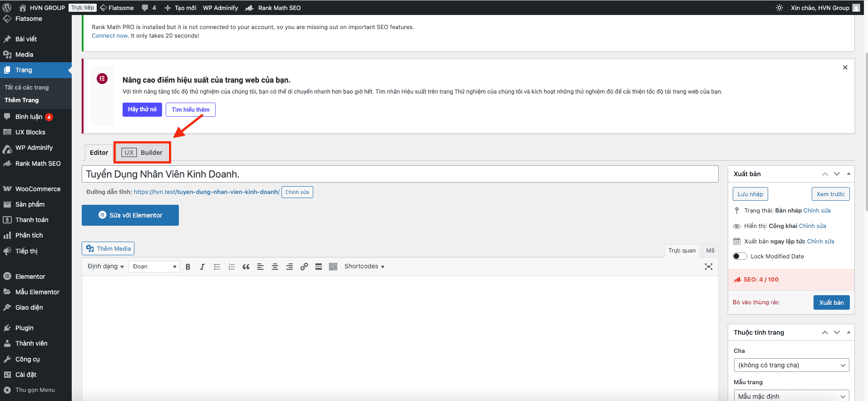The height and width of the screenshot is (401, 868).
Task: Toggle the Lock Modified Date switch
Action: (740, 256)
